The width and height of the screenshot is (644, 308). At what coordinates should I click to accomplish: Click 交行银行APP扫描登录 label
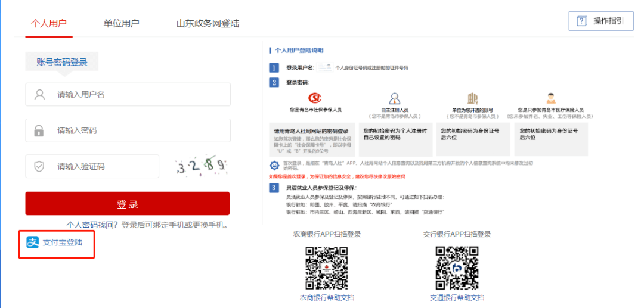pyautogui.click(x=457, y=234)
